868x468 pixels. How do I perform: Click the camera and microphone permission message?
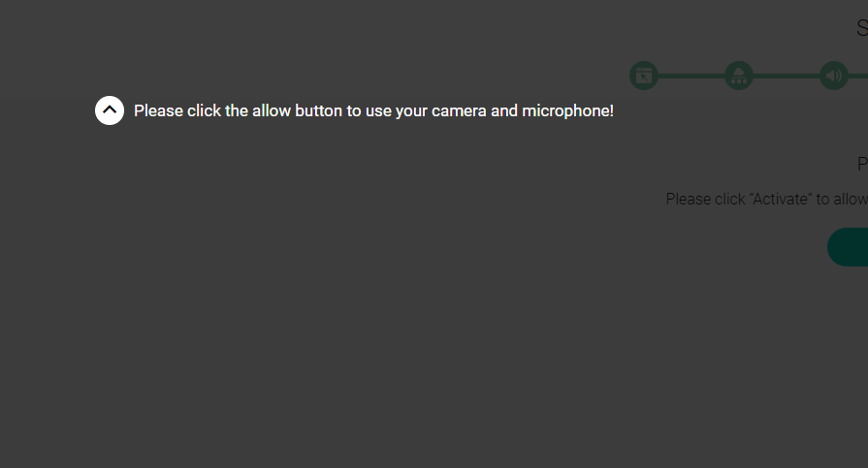[x=373, y=110]
